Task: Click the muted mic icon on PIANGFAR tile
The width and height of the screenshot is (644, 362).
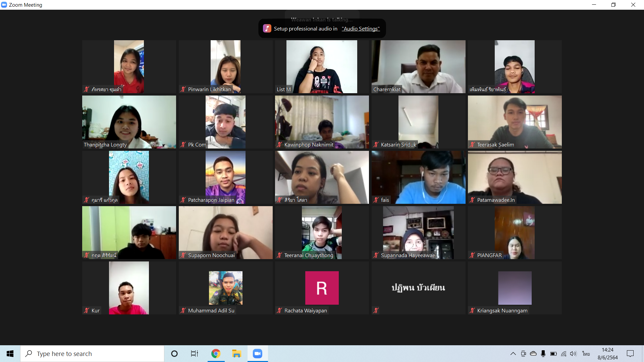Action: click(x=472, y=255)
